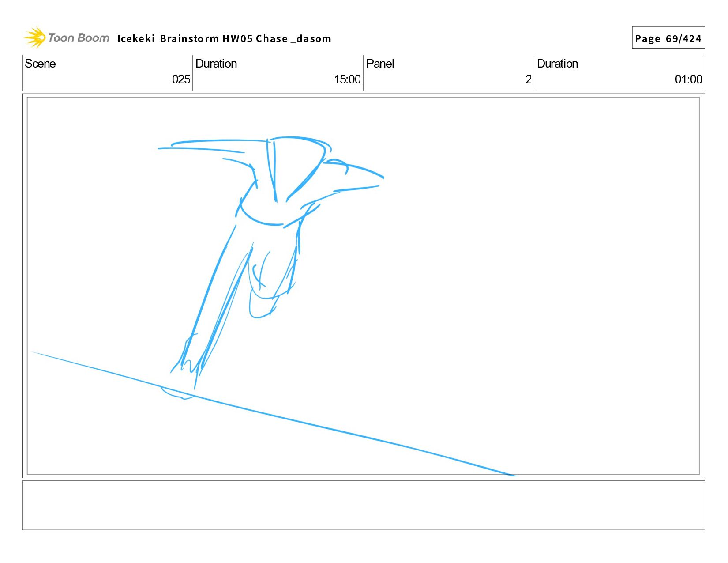728x563 pixels.
Task: Click the 'Scene' label
Action: point(40,64)
